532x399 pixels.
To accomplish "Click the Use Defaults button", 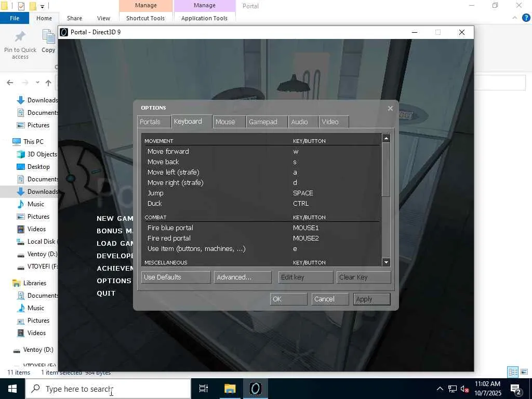I will pyautogui.click(x=176, y=277).
